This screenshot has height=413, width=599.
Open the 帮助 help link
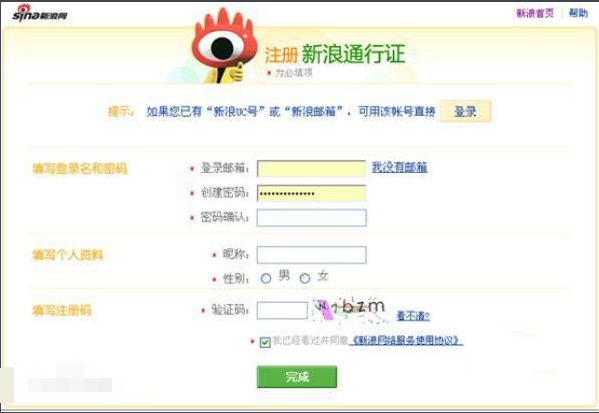[x=578, y=13]
